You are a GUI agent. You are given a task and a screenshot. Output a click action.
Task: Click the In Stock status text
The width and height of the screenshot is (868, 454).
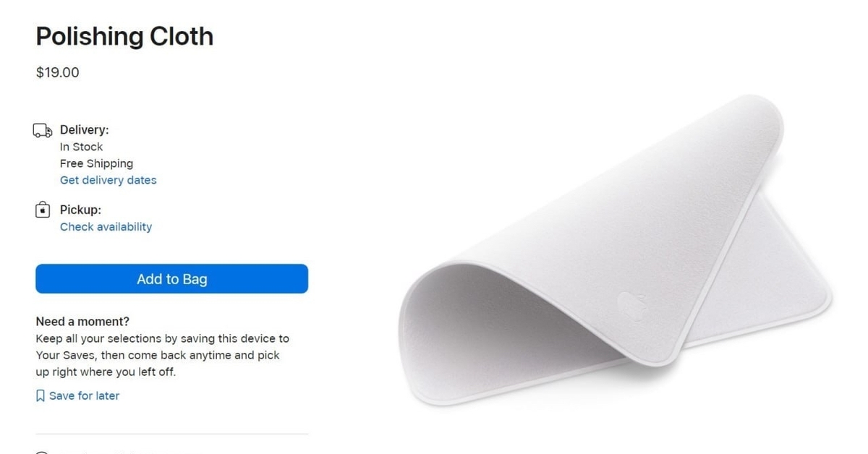point(81,147)
